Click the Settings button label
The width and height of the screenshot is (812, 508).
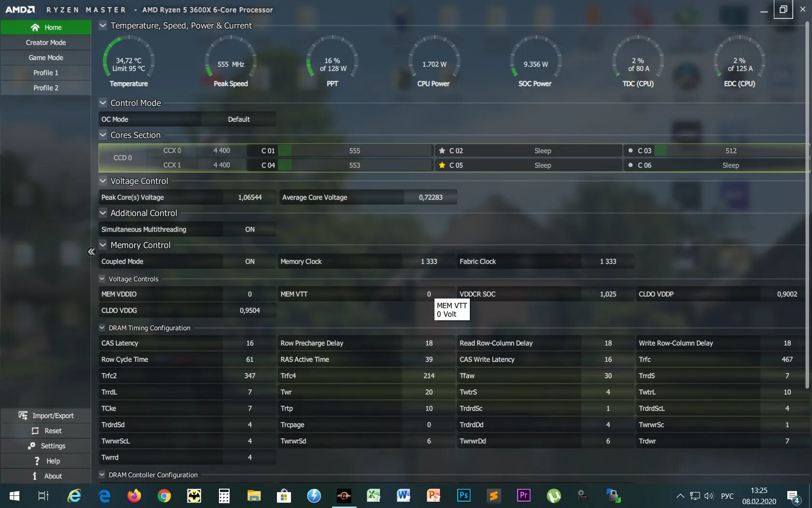53,446
